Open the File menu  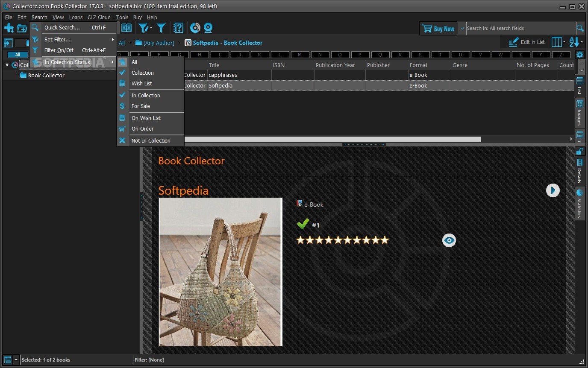[x=9, y=18]
